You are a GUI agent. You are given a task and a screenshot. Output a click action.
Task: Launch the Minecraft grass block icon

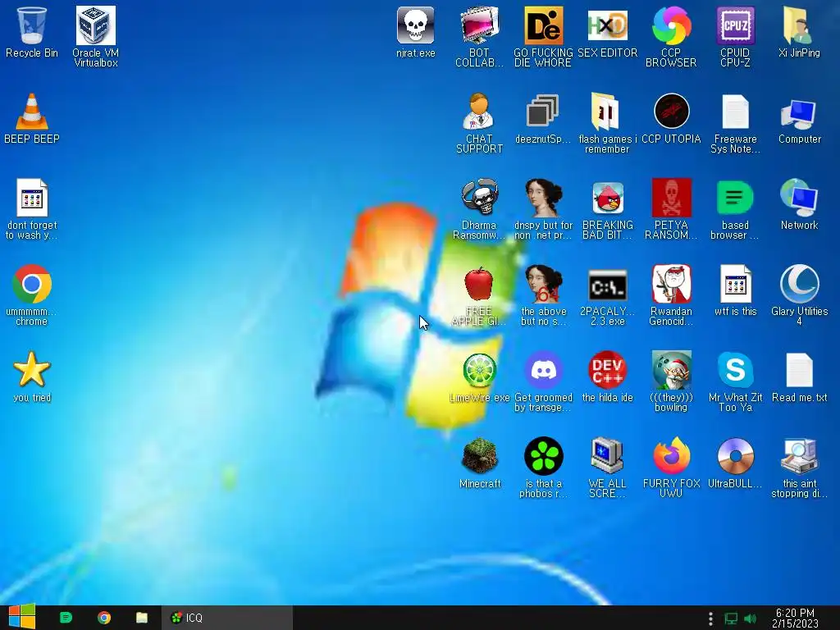pos(479,456)
